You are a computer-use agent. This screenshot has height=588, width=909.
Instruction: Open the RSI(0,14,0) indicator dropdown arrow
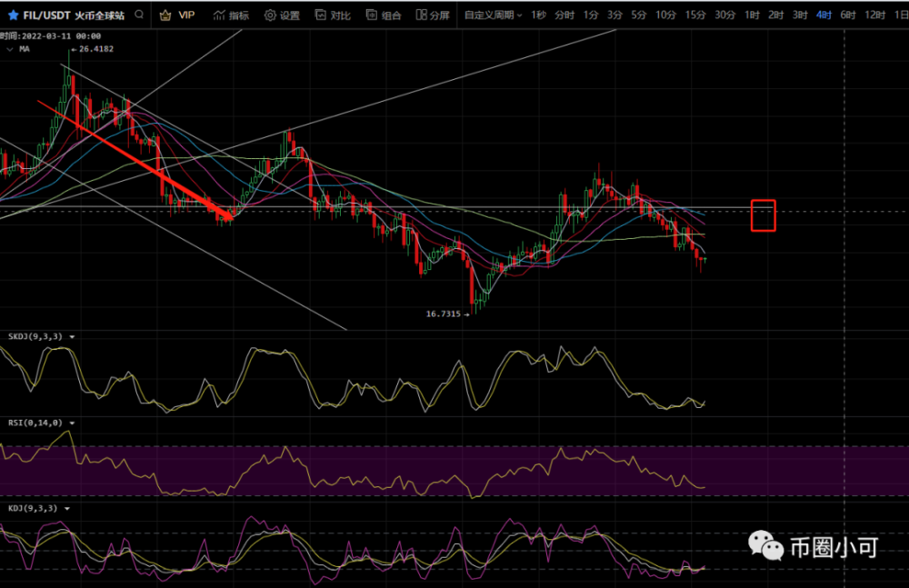[x=73, y=424]
